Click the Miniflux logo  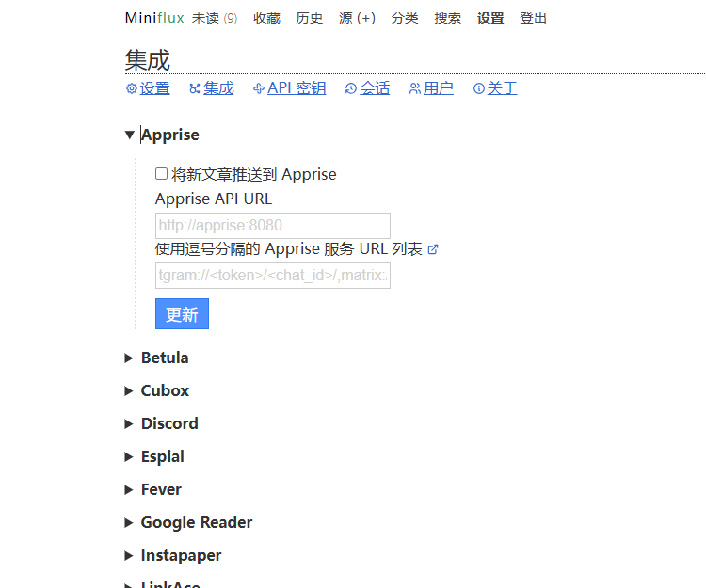154,18
